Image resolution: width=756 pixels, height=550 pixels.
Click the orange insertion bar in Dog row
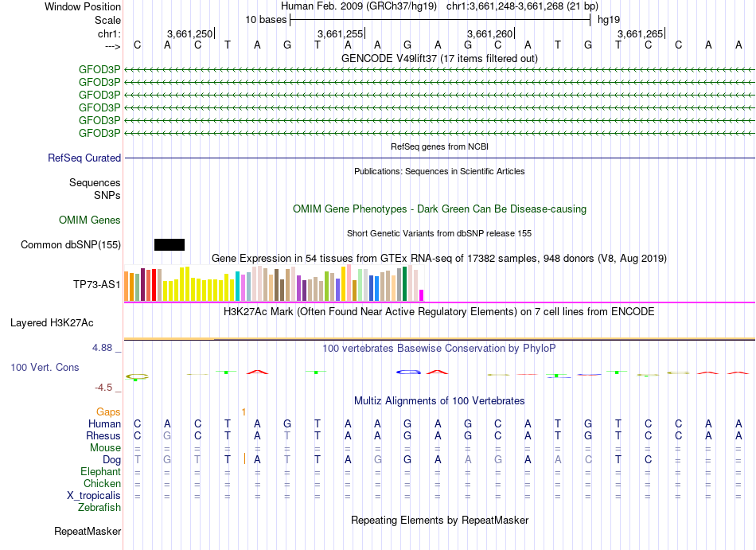coord(245,458)
